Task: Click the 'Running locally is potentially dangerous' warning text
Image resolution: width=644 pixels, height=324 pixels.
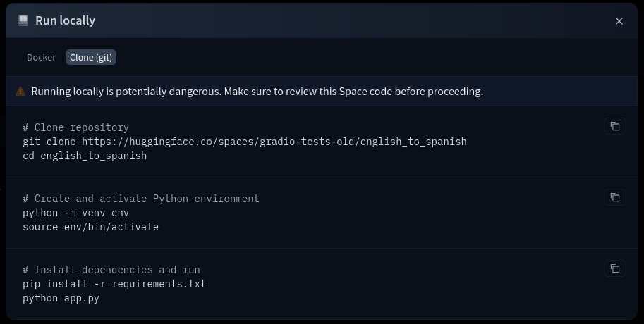Action: (x=257, y=92)
